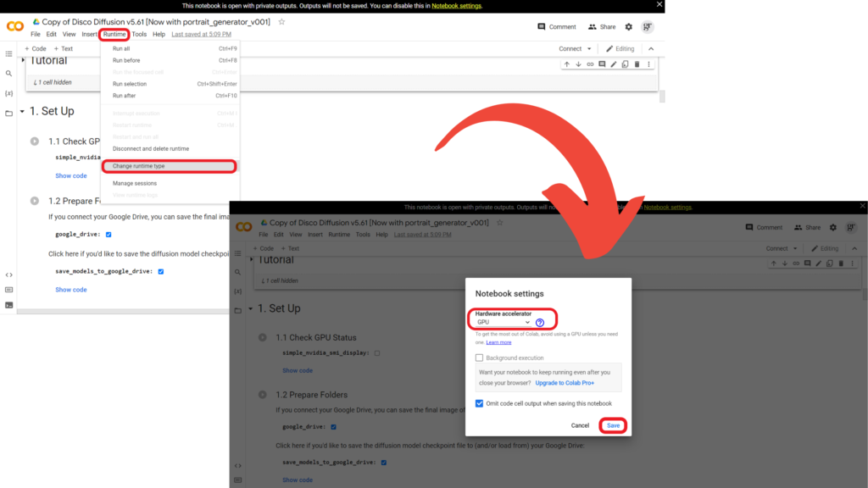The image size is (868, 488).
Task: Move cell down in the Runtime-menu window cell toolbar
Action: (578, 64)
